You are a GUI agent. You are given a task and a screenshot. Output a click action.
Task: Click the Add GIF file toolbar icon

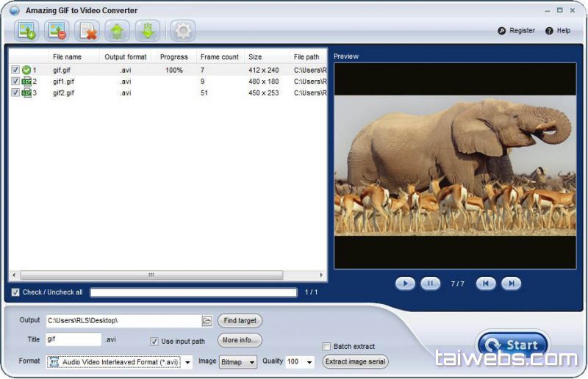27,31
